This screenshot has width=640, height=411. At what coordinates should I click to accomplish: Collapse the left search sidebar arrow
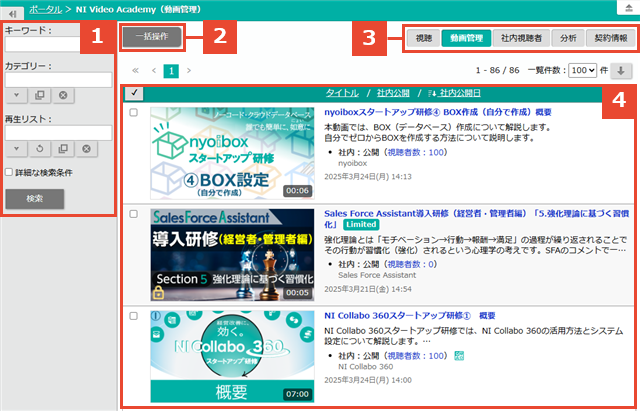12,14
